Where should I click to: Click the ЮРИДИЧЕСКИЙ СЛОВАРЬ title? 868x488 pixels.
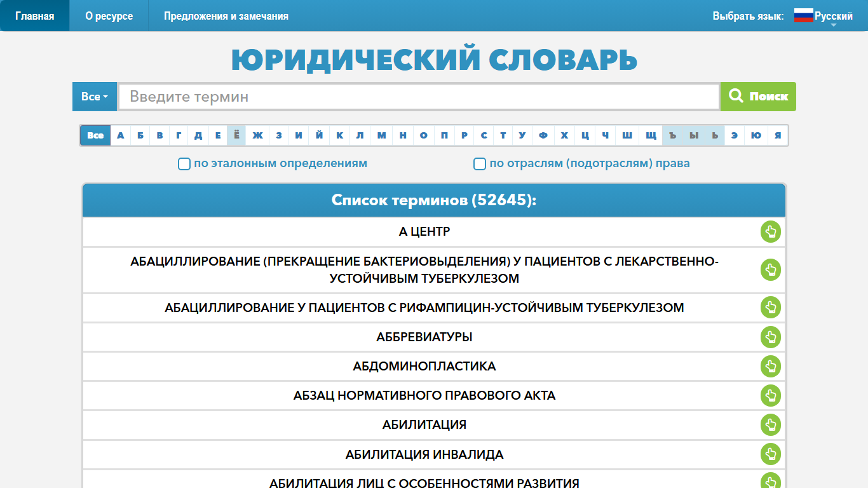pyautogui.click(x=434, y=60)
